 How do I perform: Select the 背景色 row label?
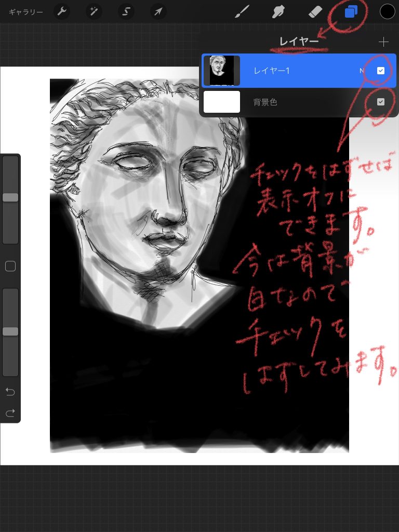tap(265, 102)
